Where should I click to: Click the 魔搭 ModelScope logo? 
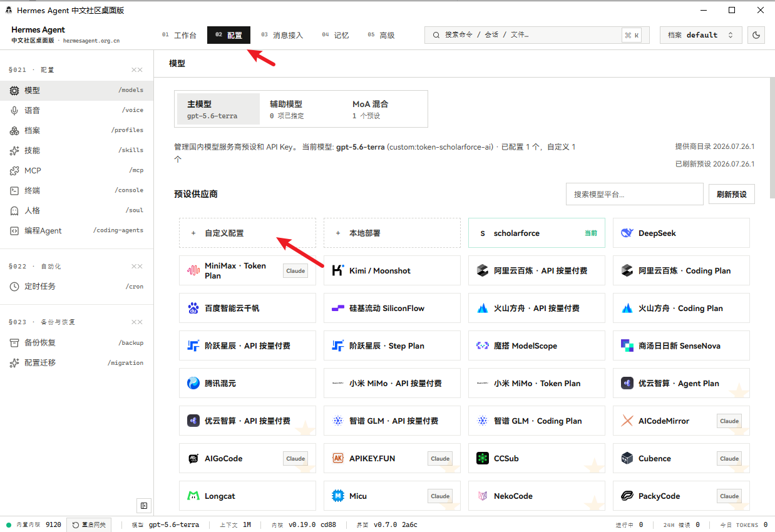tap(483, 345)
